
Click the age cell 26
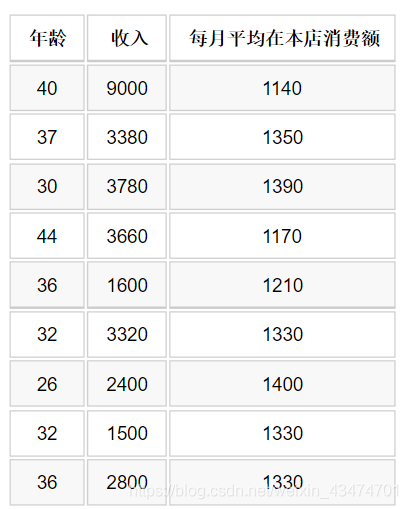coord(47,384)
